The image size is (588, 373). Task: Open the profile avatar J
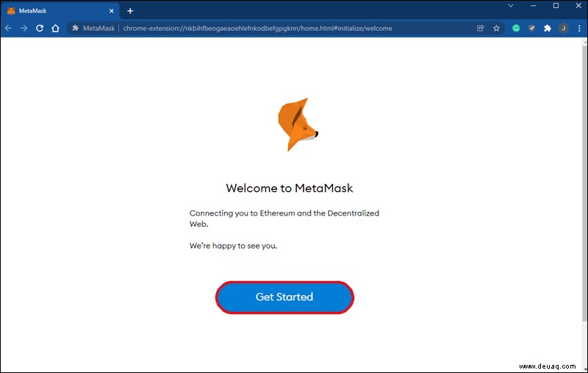563,28
